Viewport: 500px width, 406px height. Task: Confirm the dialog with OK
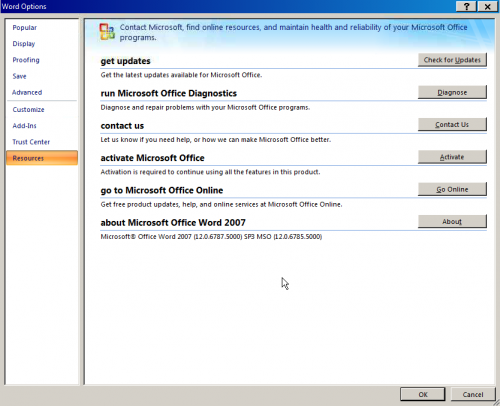[423, 394]
